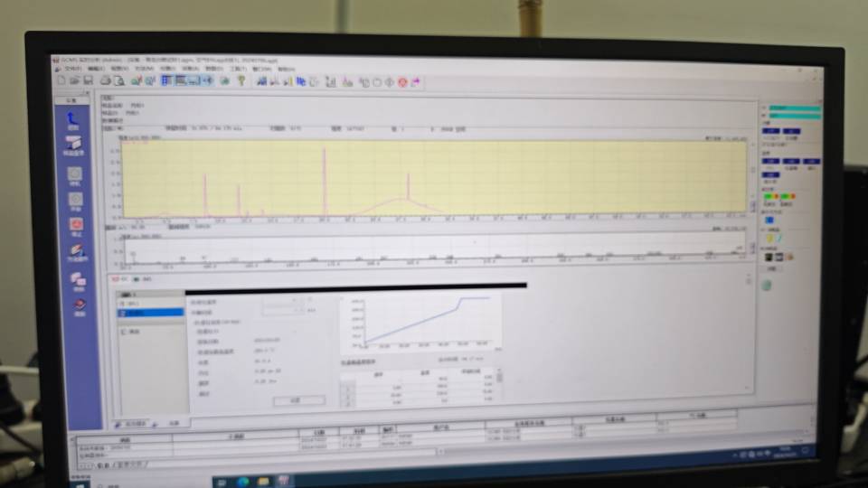Click the first dark blue button in right panel

point(771,131)
